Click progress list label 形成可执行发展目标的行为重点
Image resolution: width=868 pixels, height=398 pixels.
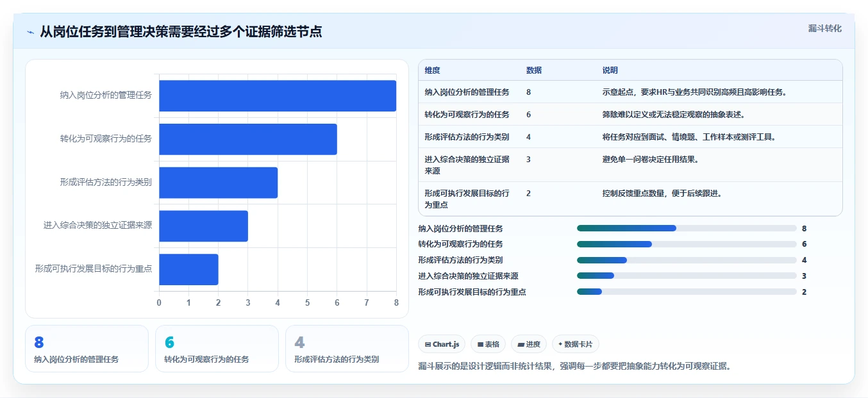pos(472,292)
